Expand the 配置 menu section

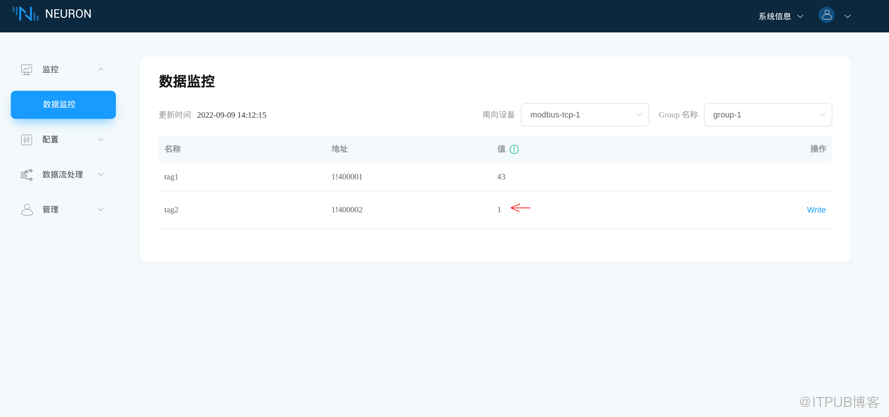pyautogui.click(x=100, y=139)
